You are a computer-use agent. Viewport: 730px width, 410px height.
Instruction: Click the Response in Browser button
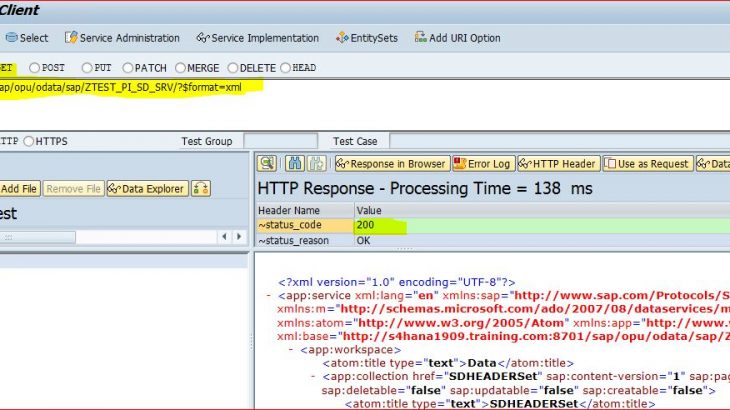(391, 164)
